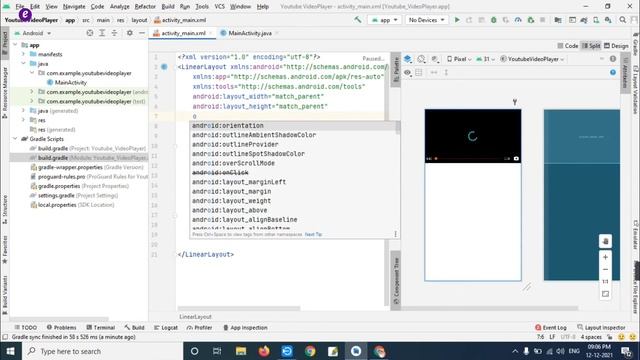Screen dimensions: 640x360
Task: Open the Navigate menu
Action: (x=74, y=7)
